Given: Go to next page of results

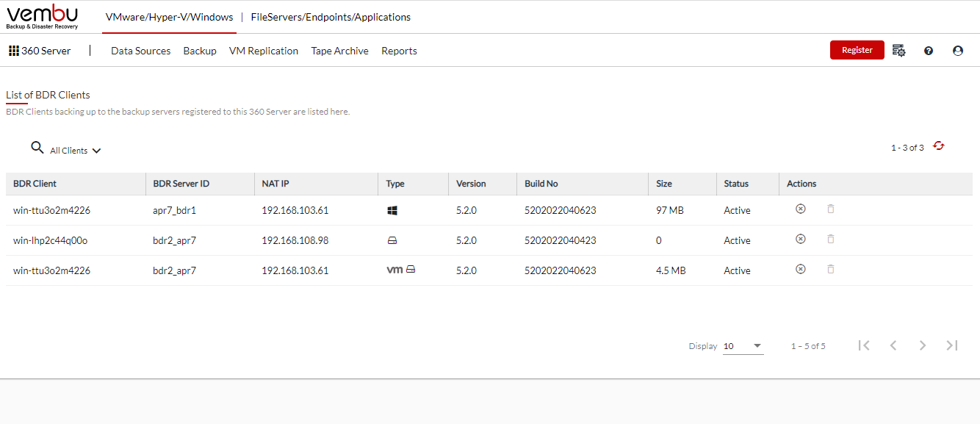Looking at the screenshot, I should click(x=923, y=345).
